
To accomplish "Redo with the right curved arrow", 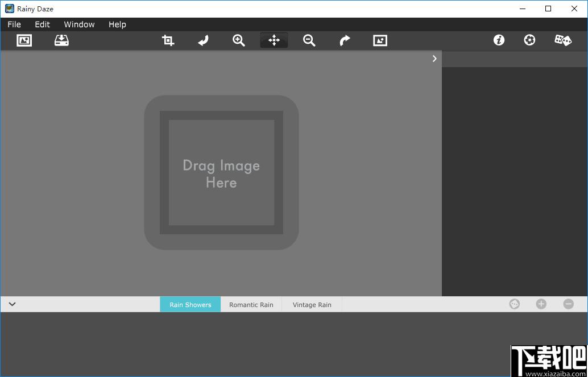I will [345, 40].
